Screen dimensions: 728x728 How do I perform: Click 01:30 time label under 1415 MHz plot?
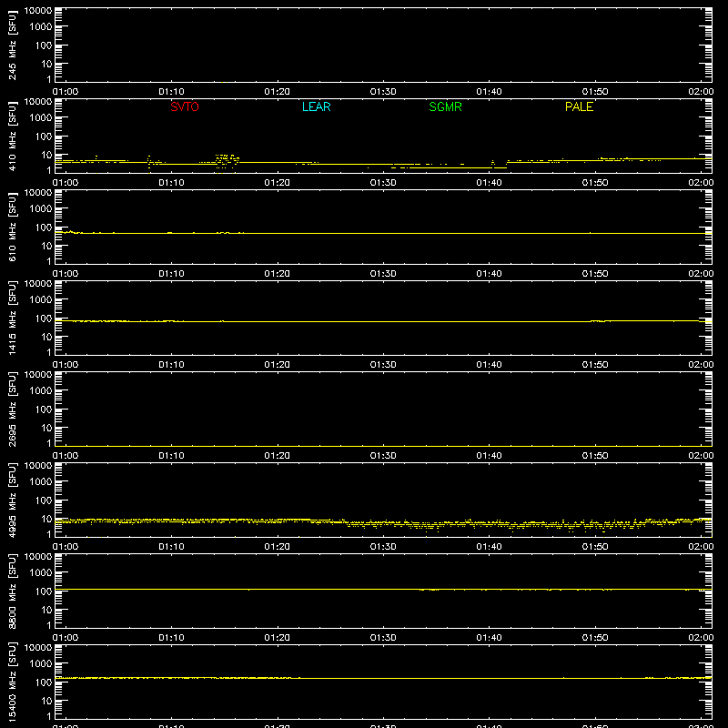pyautogui.click(x=383, y=365)
